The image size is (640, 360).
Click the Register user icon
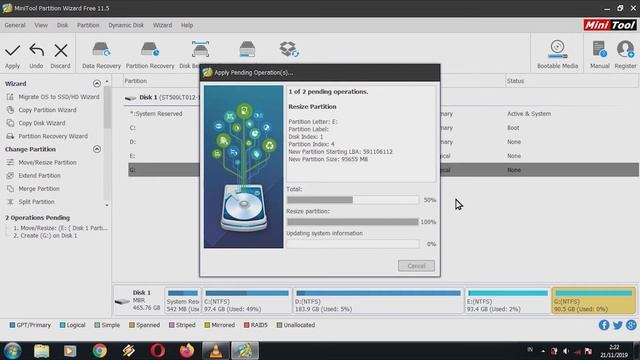click(x=625, y=49)
